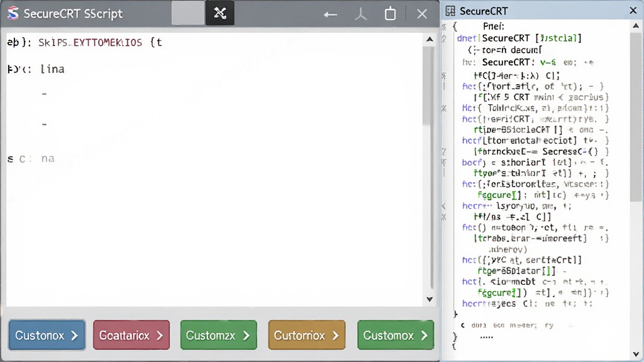Screen dimensions: 644x362
Task: Click the script editor vertical scrollbar thumb
Action: pyautogui.click(x=428, y=86)
